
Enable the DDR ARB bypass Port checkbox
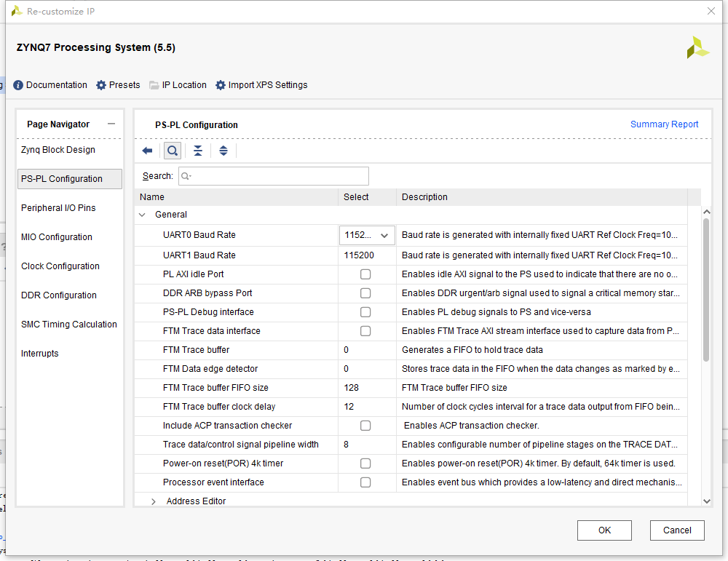click(x=365, y=293)
